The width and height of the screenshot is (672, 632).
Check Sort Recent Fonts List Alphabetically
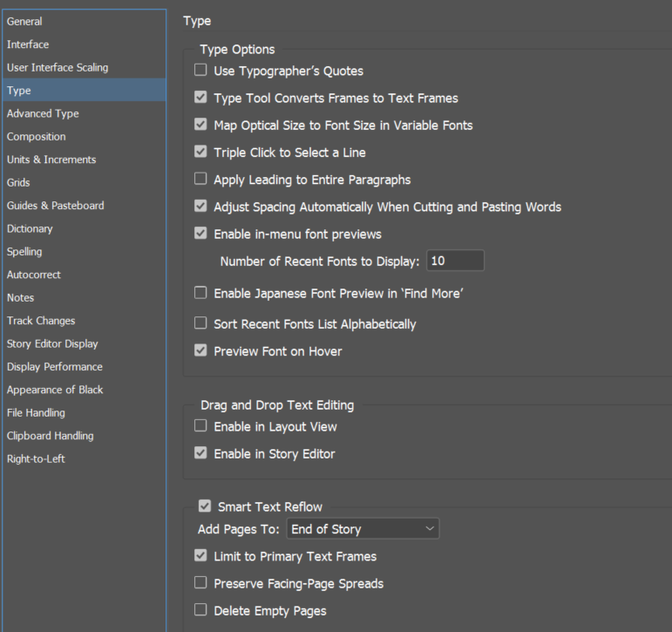click(x=201, y=324)
